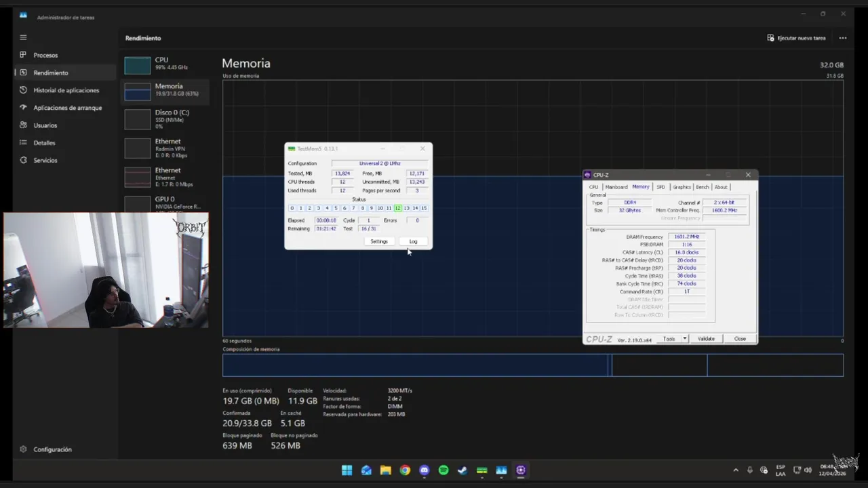Click the CAS# Latency value 16.0 clocks
868x488 pixels.
click(687, 252)
